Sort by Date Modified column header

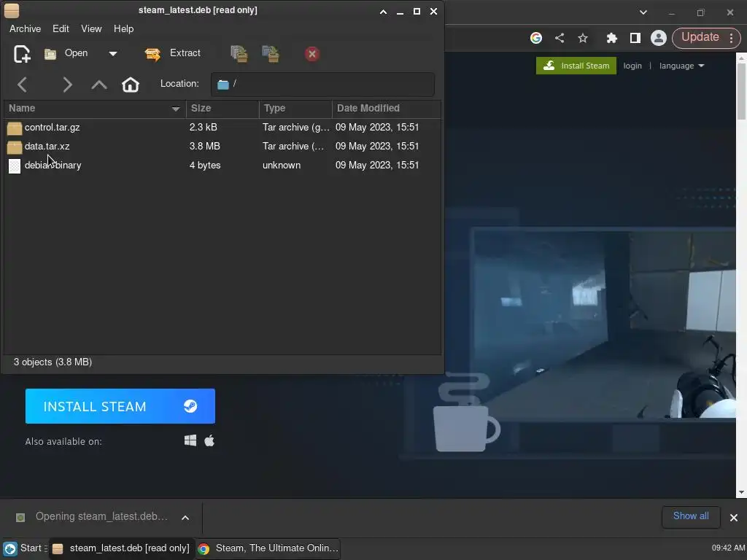(x=387, y=109)
